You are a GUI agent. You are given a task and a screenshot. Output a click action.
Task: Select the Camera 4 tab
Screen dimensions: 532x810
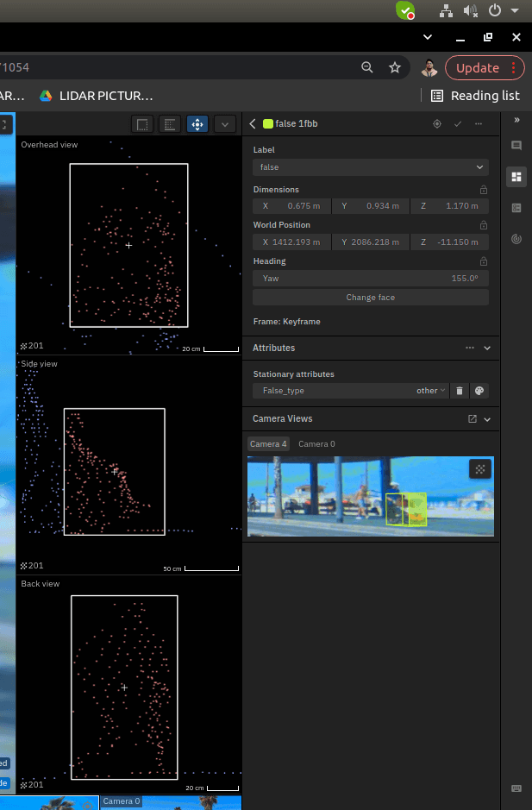[x=268, y=444]
